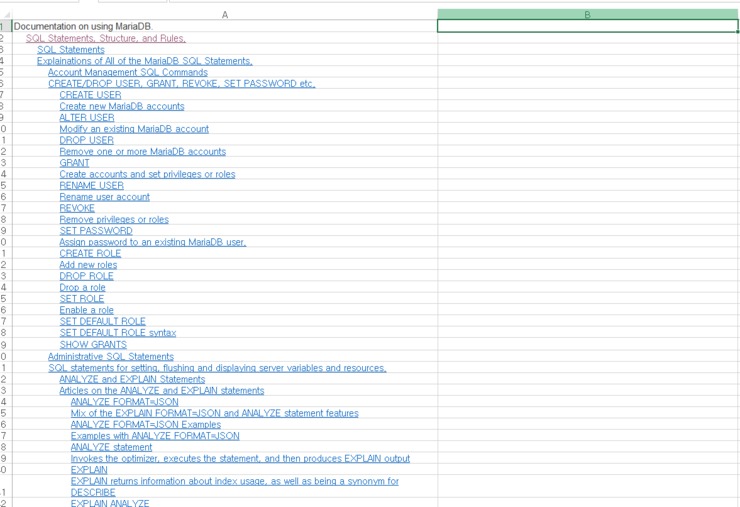Open 'ANALYZE and EXPLAIN Statements' link
The image size is (740, 507).
(132, 379)
